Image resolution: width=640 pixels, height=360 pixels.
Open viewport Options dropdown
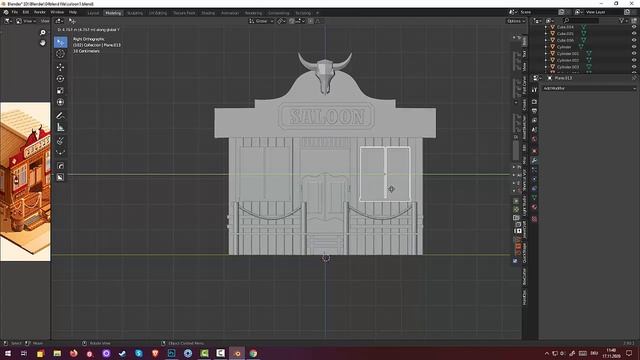click(515, 21)
